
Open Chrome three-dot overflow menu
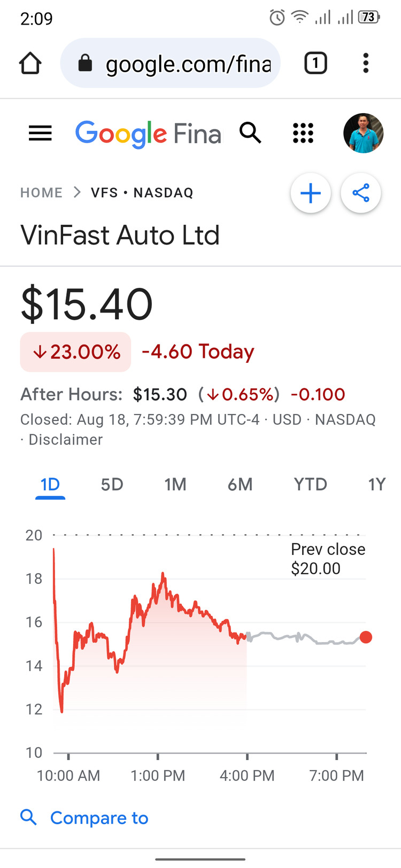point(366,63)
